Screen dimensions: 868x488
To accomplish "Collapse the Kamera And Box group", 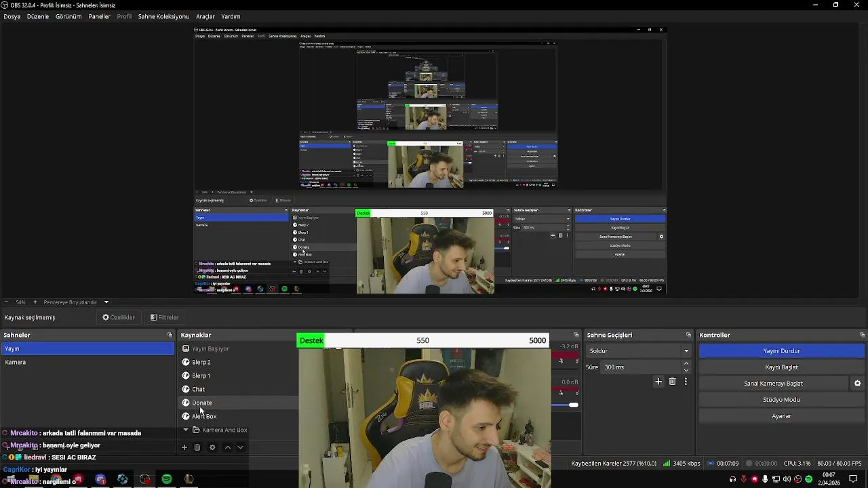I will [186, 430].
